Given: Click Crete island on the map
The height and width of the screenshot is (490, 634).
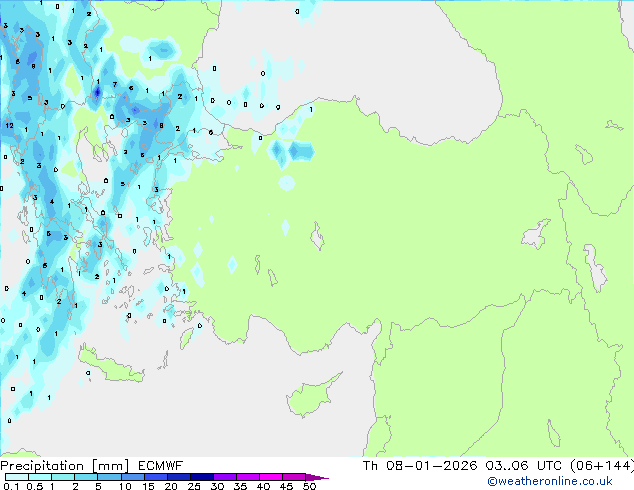Looking at the screenshot, I should coord(110,366).
